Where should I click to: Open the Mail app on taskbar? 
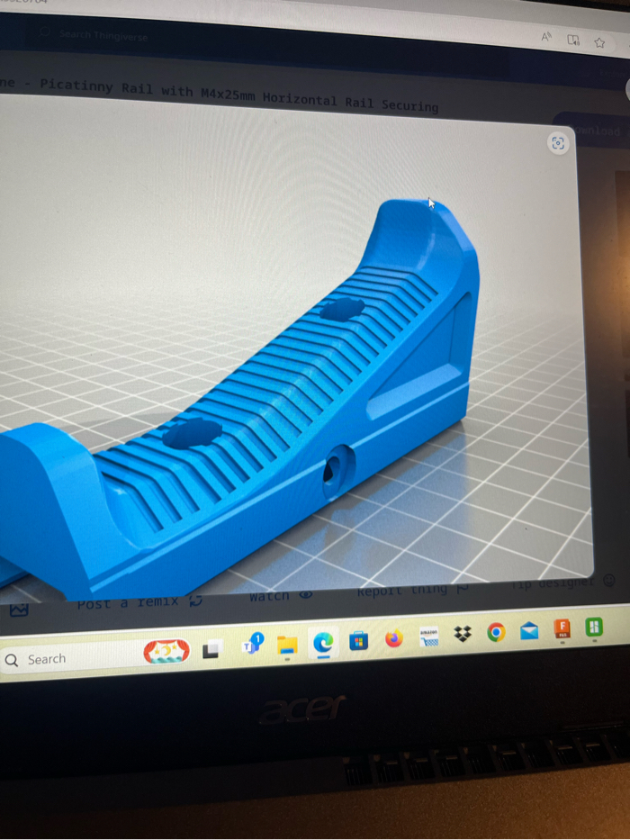click(x=529, y=631)
